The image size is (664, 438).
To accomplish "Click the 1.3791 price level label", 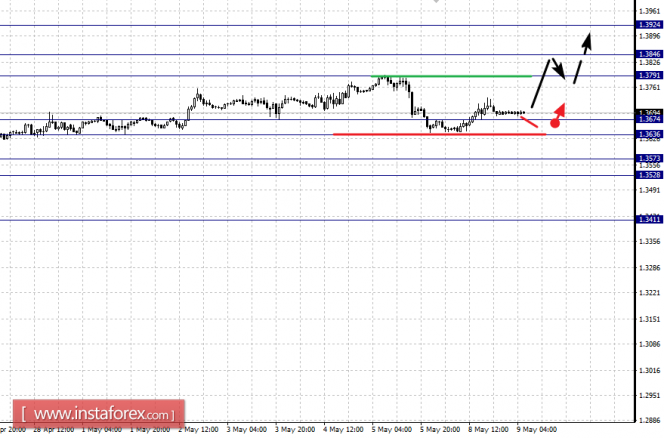I will pyautogui.click(x=650, y=75).
